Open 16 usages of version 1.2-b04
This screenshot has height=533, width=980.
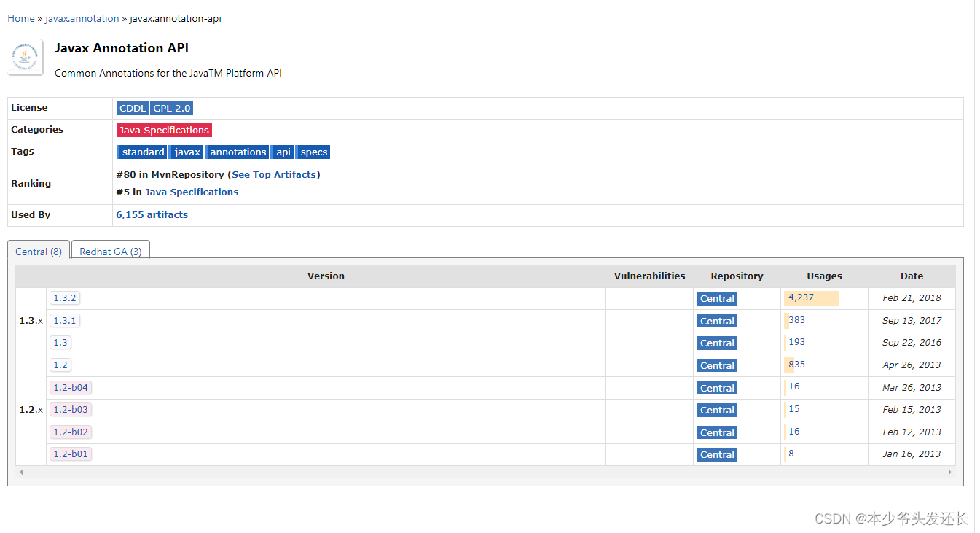[x=793, y=386]
